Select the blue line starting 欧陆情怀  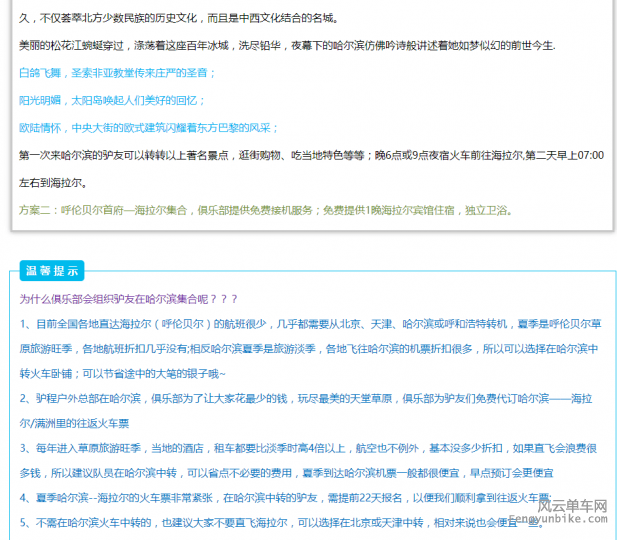point(149,128)
